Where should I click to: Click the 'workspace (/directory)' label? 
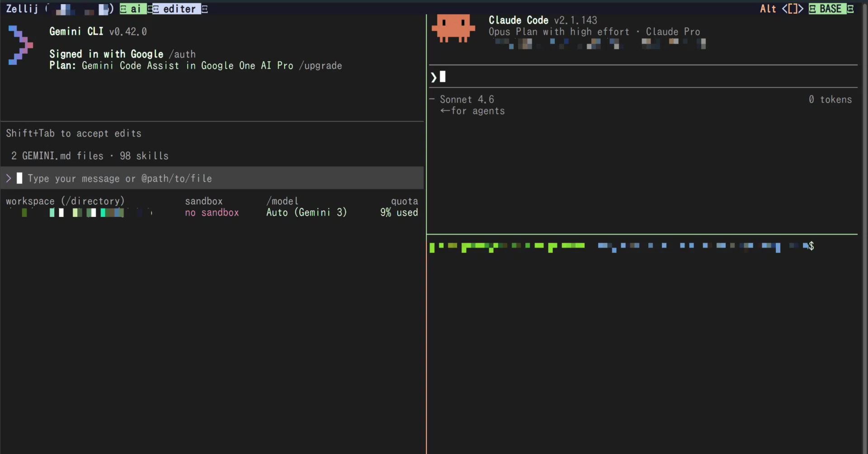65,201
